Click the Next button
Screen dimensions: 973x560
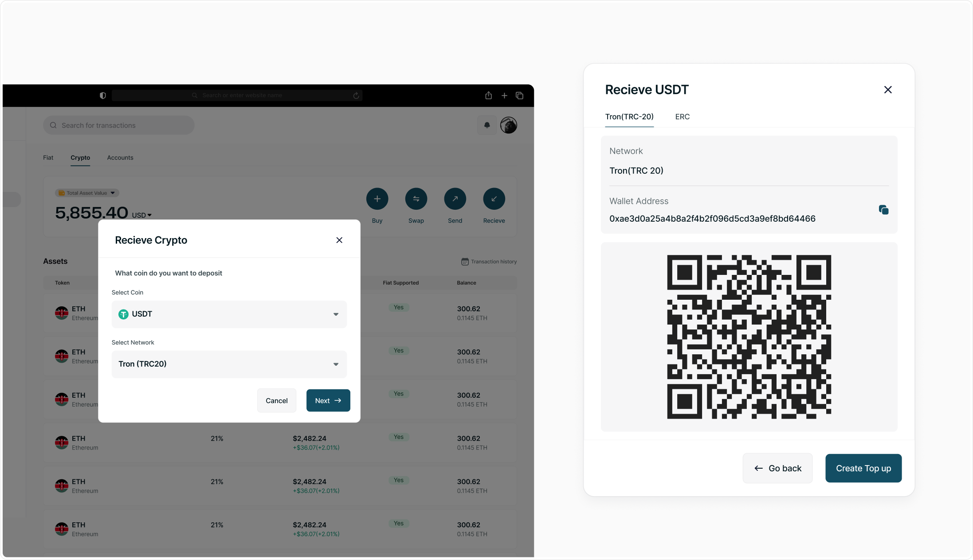click(328, 401)
